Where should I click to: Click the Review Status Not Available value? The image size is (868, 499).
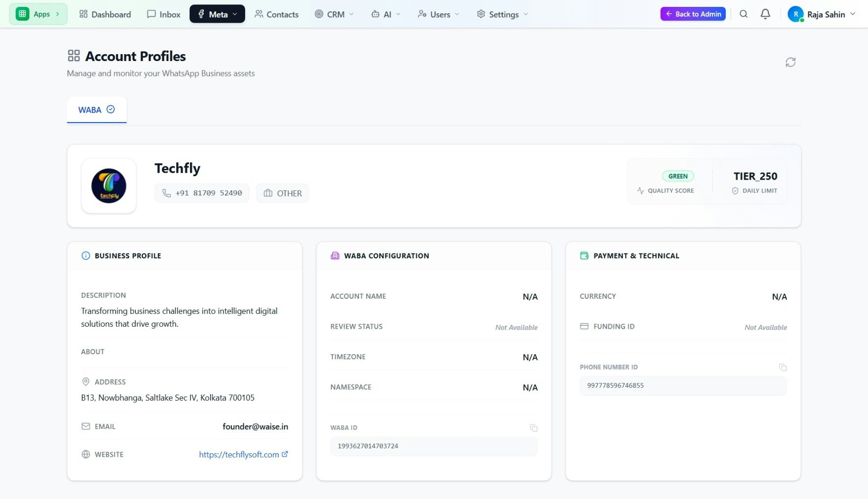516,328
